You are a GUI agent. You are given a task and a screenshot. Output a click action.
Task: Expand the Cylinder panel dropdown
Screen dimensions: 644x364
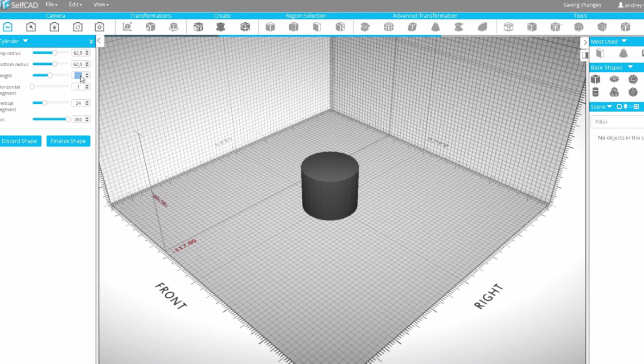point(26,41)
